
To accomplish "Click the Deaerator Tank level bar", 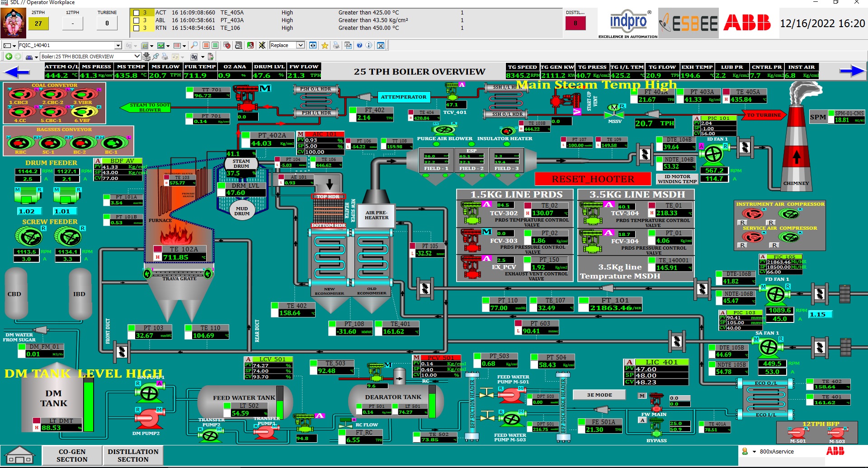I will tap(433, 402).
